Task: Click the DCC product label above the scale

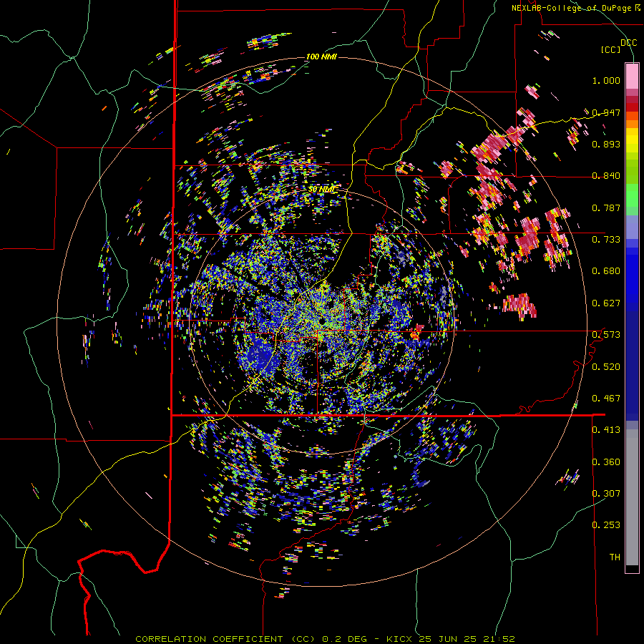Action: click(x=628, y=43)
